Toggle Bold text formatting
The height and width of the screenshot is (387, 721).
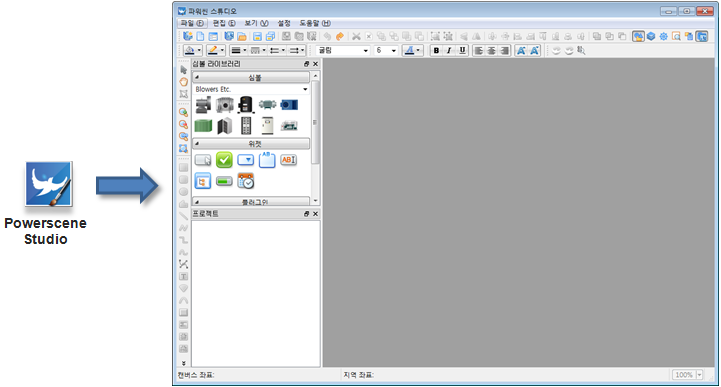click(436, 51)
